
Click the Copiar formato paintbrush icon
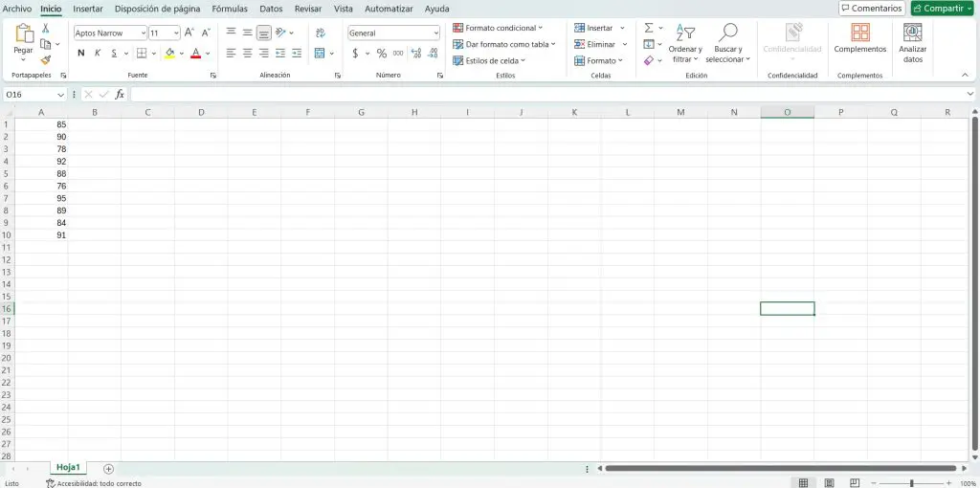pos(46,60)
